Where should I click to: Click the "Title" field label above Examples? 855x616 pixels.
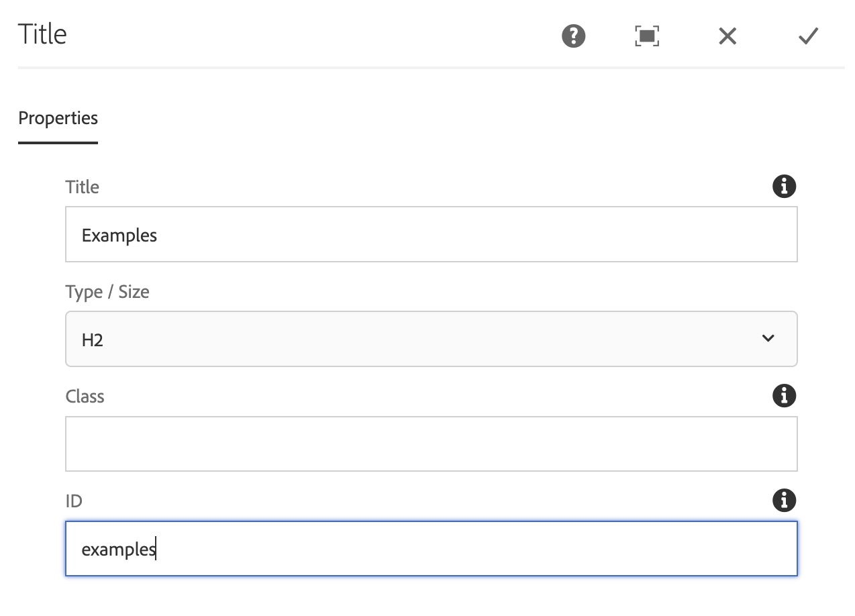tap(83, 187)
